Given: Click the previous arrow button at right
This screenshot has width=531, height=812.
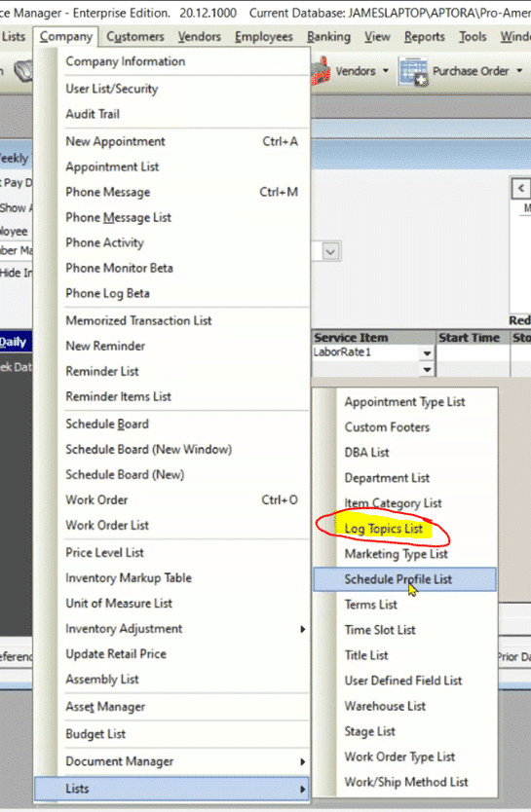Looking at the screenshot, I should click(x=520, y=188).
